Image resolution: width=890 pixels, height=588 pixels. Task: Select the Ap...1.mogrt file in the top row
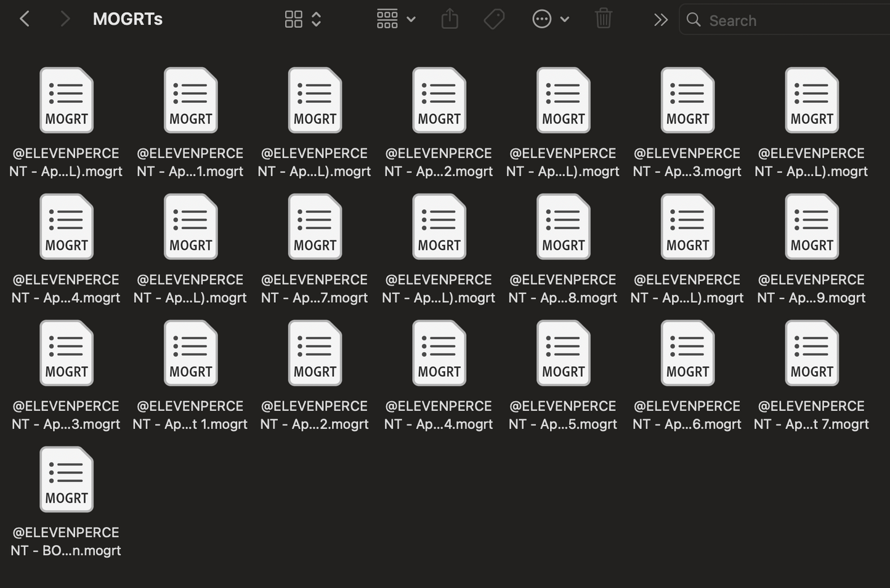coord(190,100)
